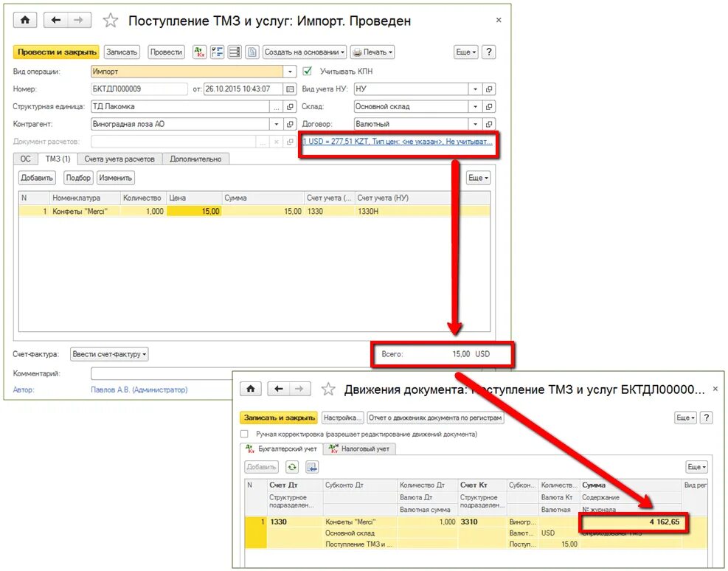Switch to Налоговый учет tab
728x571 pixels.
[360, 449]
